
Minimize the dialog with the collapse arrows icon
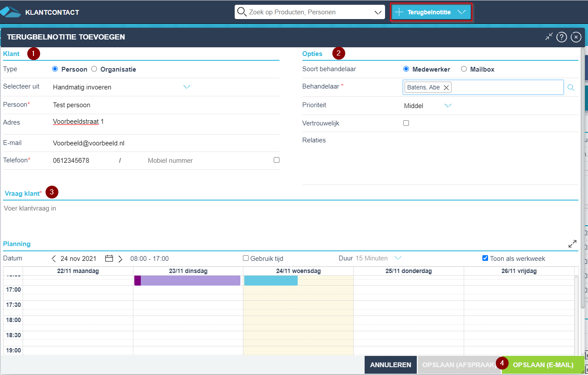549,37
